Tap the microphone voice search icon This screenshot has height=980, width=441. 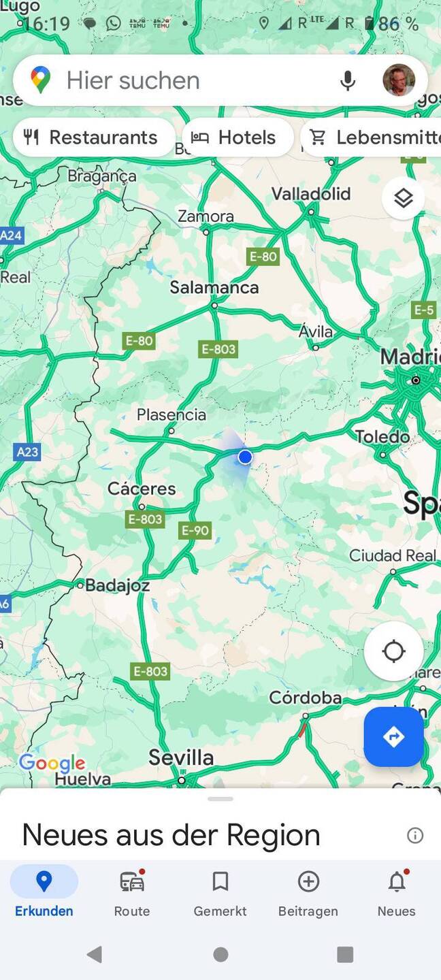[x=347, y=80]
